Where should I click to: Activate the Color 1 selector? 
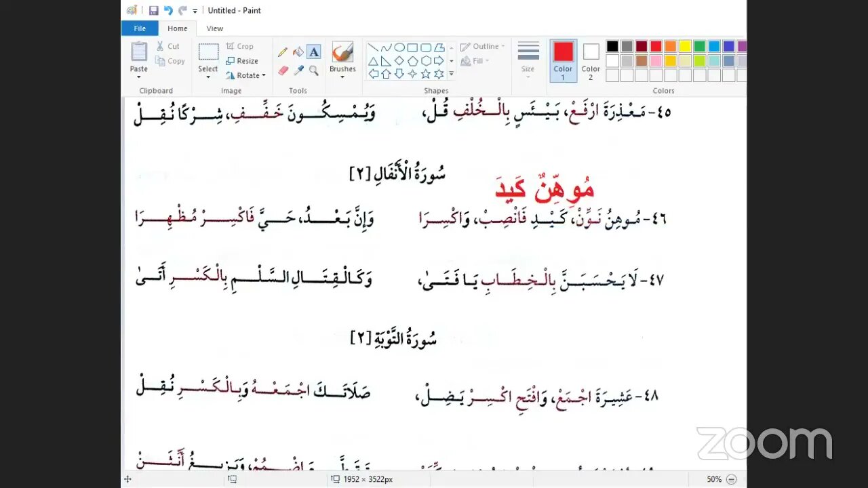[x=563, y=61]
